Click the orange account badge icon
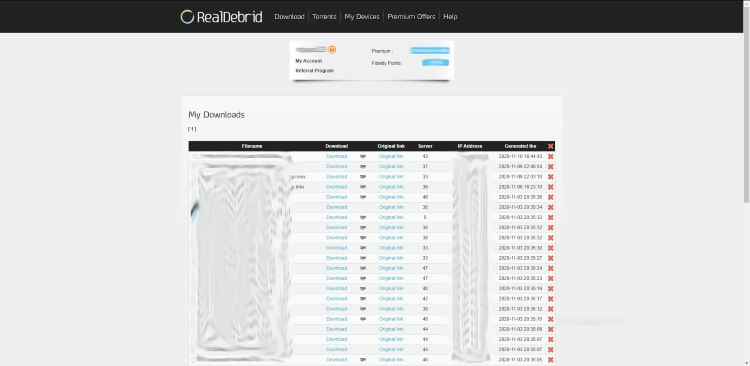Image resolution: width=750 pixels, height=366 pixels. click(332, 50)
